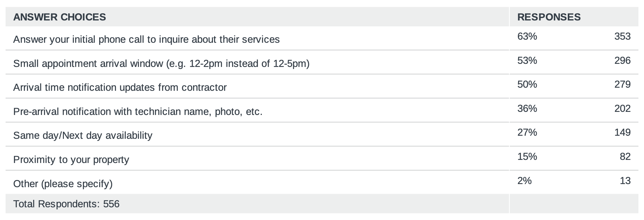Click the 36% percentage value
The width and height of the screenshot is (644, 220).
[x=527, y=108]
